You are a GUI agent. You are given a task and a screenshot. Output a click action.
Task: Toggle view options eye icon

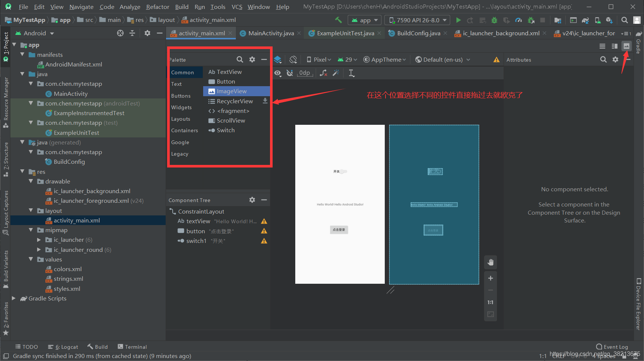tap(278, 73)
